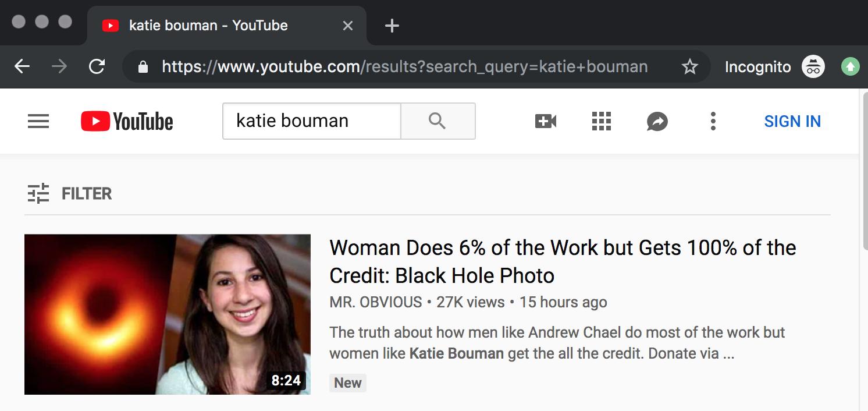Open the YouTube apps grid

point(602,121)
